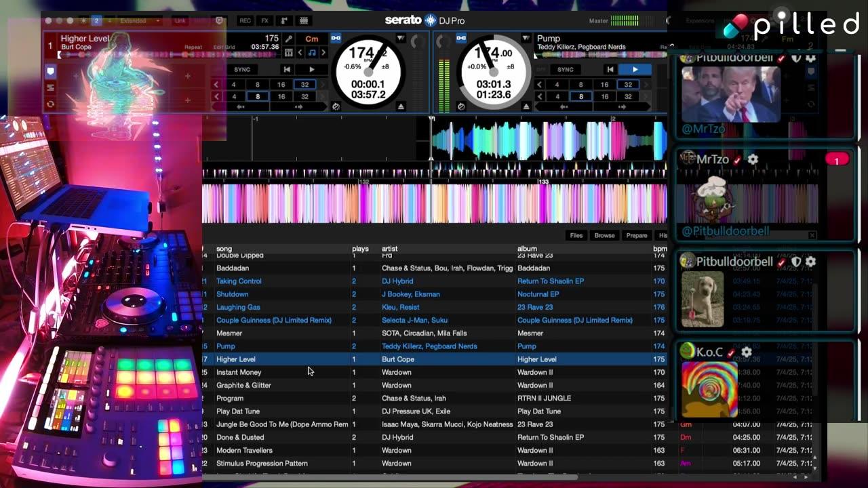Set right deck top row loop to 4 beats
The width and height of the screenshot is (868, 488).
557,85
